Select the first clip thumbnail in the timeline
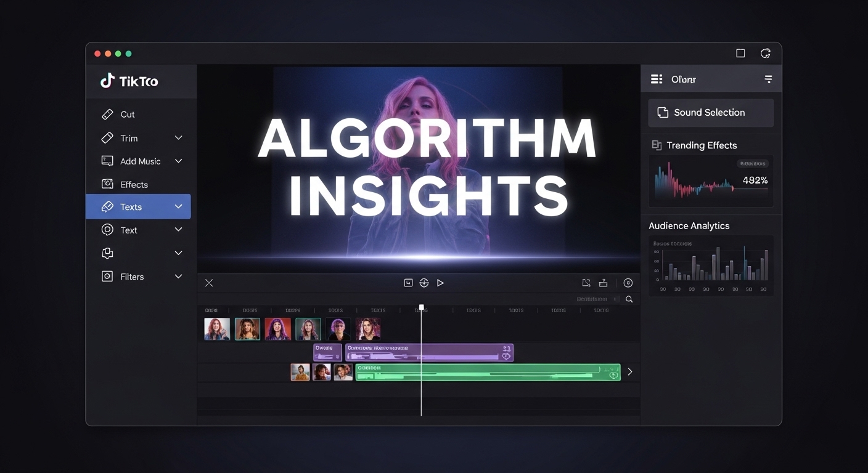 tap(217, 329)
